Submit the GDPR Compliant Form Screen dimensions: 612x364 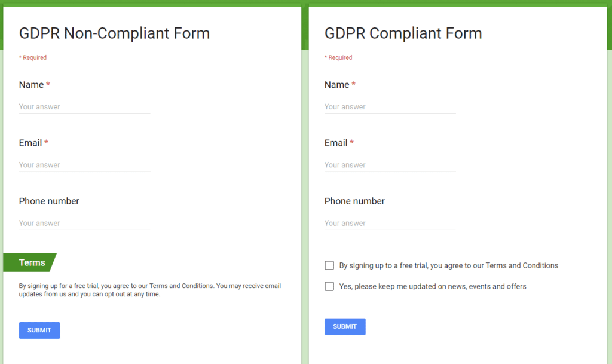(345, 326)
